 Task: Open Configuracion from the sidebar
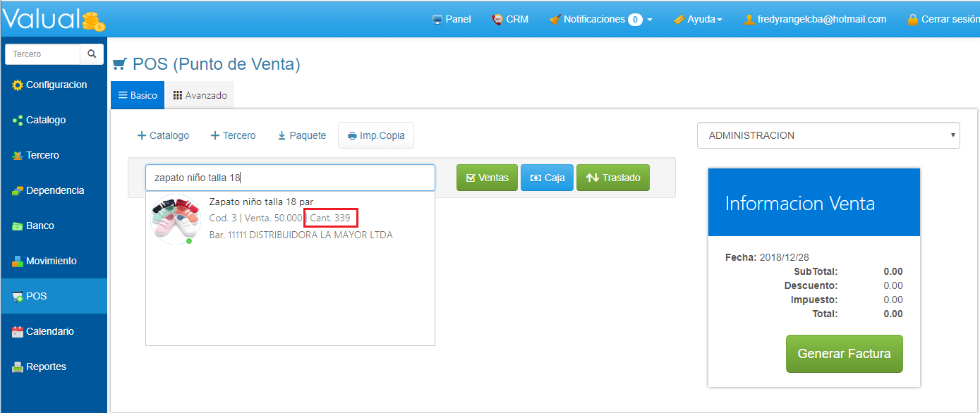tap(49, 85)
